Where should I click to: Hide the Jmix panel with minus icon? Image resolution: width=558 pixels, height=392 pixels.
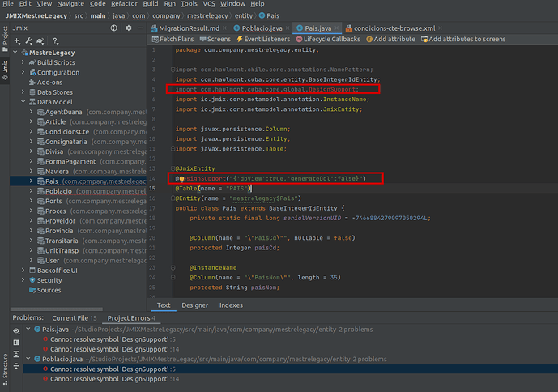tap(141, 28)
